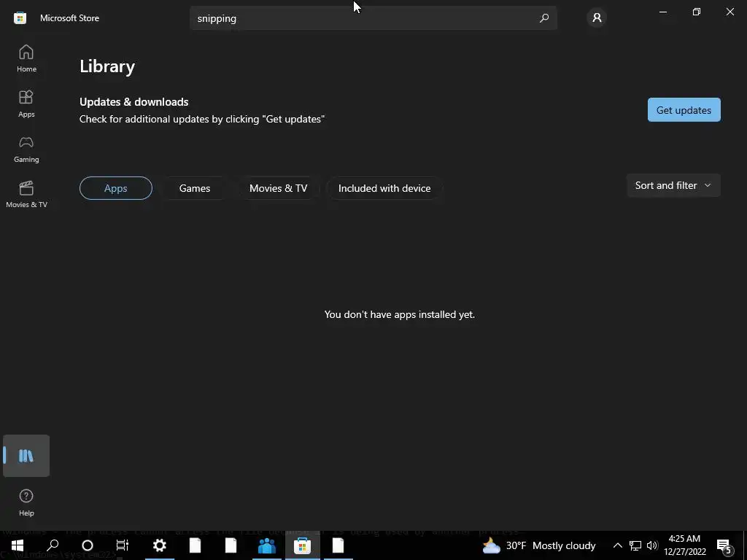Show Included with device items
The width and height of the screenshot is (747, 560).
pos(384,188)
